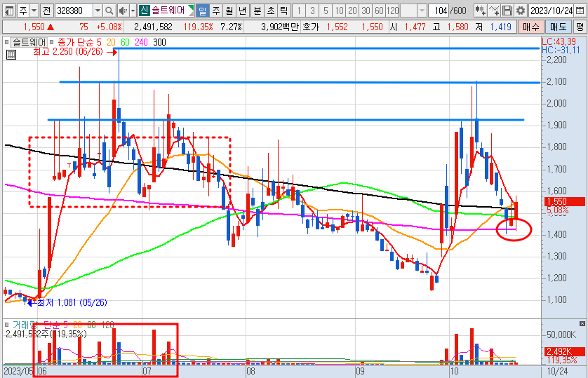Click the stock name 솔트웨어
This screenshot has height=378, width=588.
point(168,11)
